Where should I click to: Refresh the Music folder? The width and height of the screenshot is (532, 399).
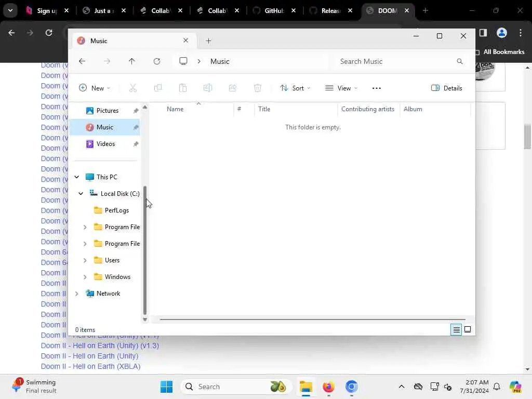click(x=157, y=61)
